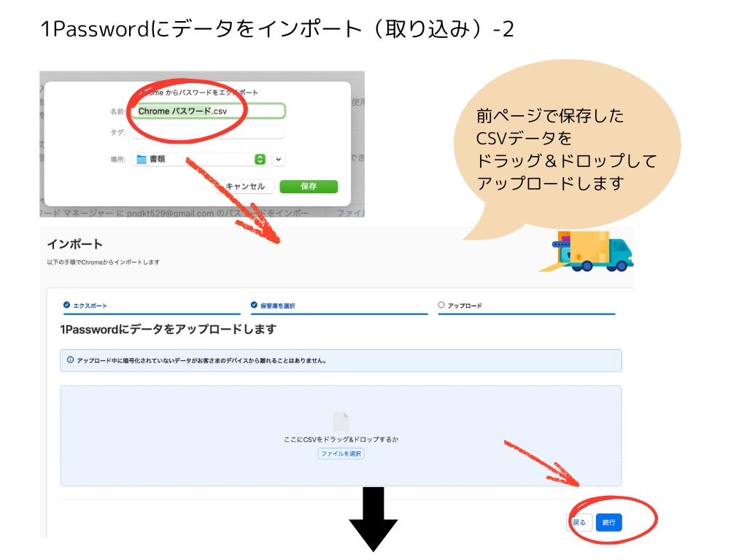Click the green 保存 button
This screenshot has height=560, width=747.
(x=309, y=186)
